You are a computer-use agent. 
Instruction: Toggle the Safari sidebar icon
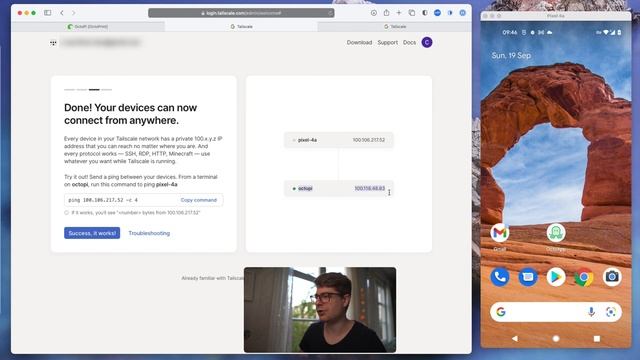(x=47, y=13)
